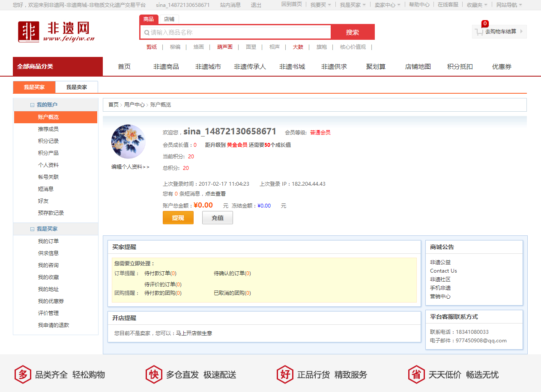Click the magnifier icon in search box
This screenshot has height=392, width=541.
click(146, 33)
